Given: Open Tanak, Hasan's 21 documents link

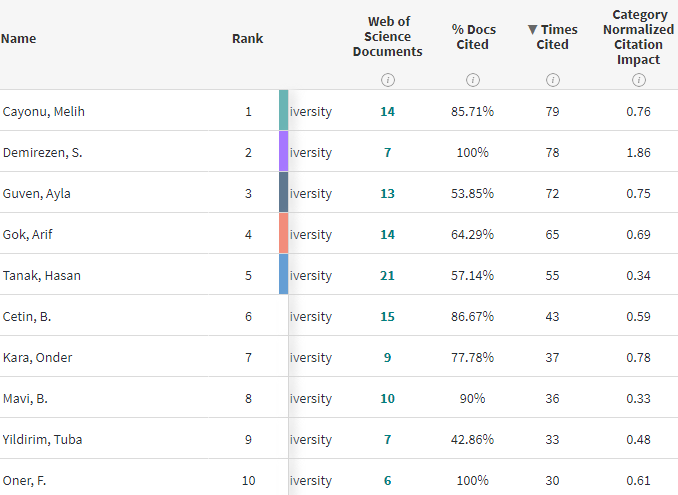Looking at the screenshot, I should tap(388, 275).
